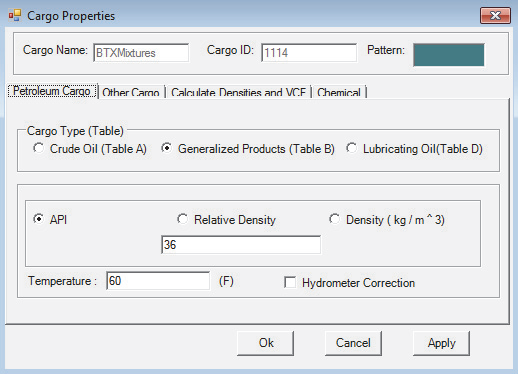The image size is (518, 374).
Task: Go to Calculate Densities and VCF tab
Action: [x=238, y=92]
